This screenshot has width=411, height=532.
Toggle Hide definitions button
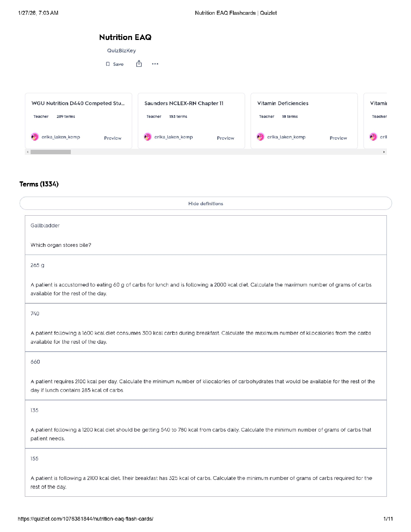point(205,204)
